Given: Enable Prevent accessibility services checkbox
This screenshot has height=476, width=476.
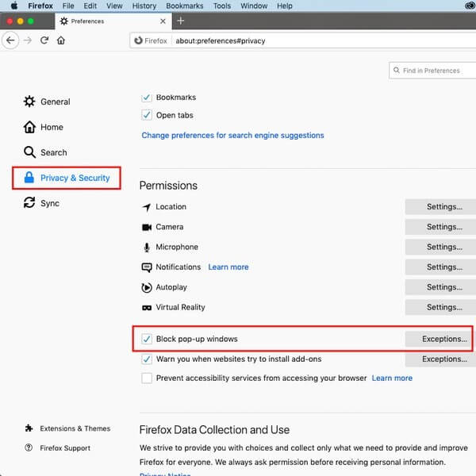Looking at the screenshot, I should [146, 378].
